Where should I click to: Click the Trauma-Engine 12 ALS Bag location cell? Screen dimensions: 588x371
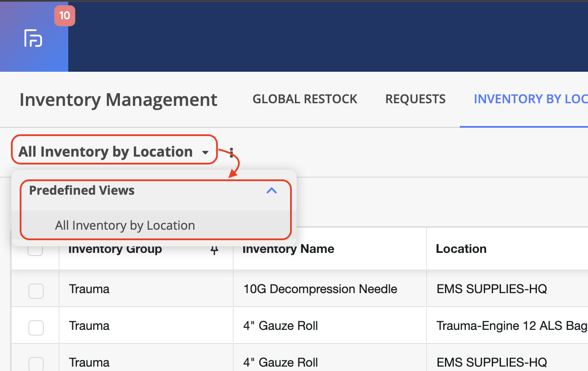[x=511, y=326]
